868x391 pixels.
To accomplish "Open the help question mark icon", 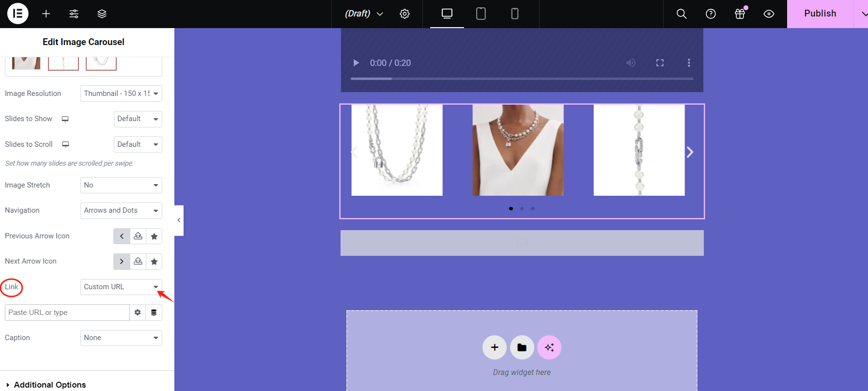I will click(x=711, y=14).
